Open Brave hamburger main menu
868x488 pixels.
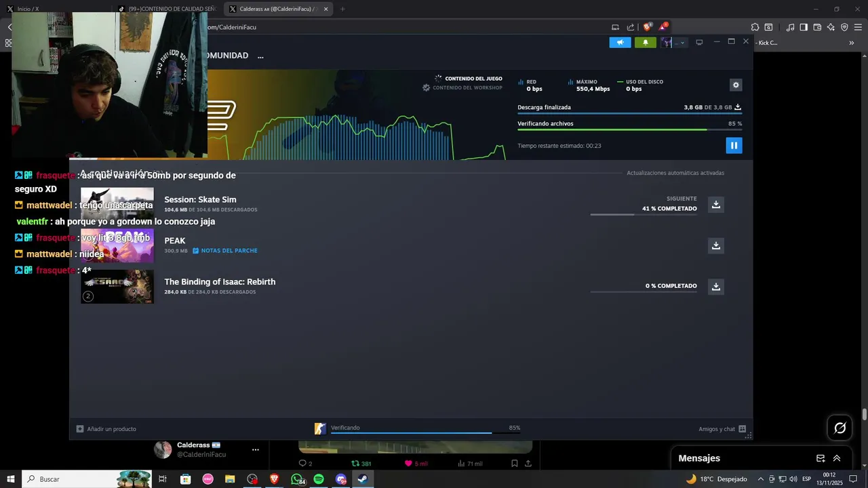(x=858, y=27)
